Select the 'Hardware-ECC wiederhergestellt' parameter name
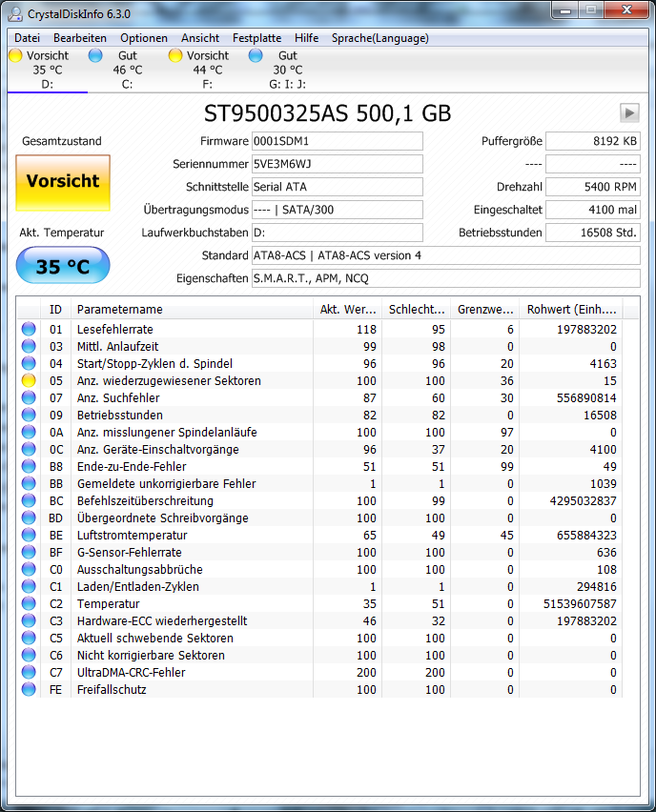 pos(162,620)
